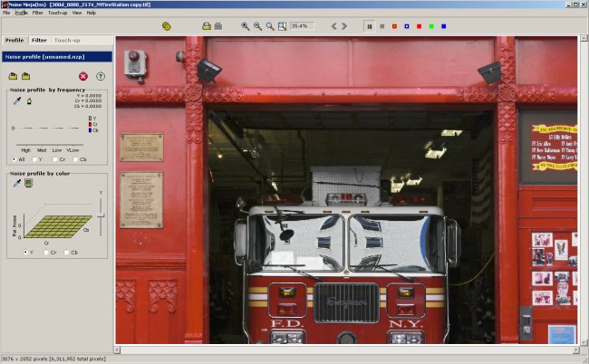
Task: Click the print icon in the toolbar
Action: tap(207, 26)
